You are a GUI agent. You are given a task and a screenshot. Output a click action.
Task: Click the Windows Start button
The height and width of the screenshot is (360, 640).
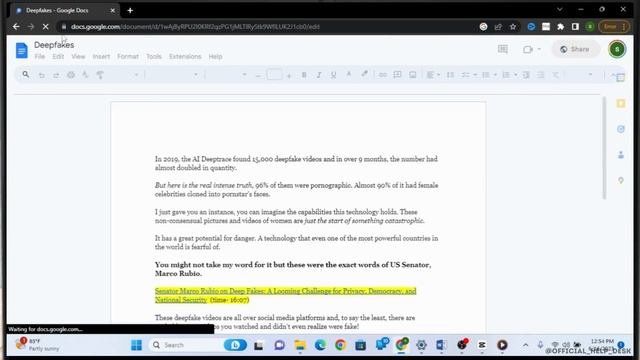click(136, 345)
